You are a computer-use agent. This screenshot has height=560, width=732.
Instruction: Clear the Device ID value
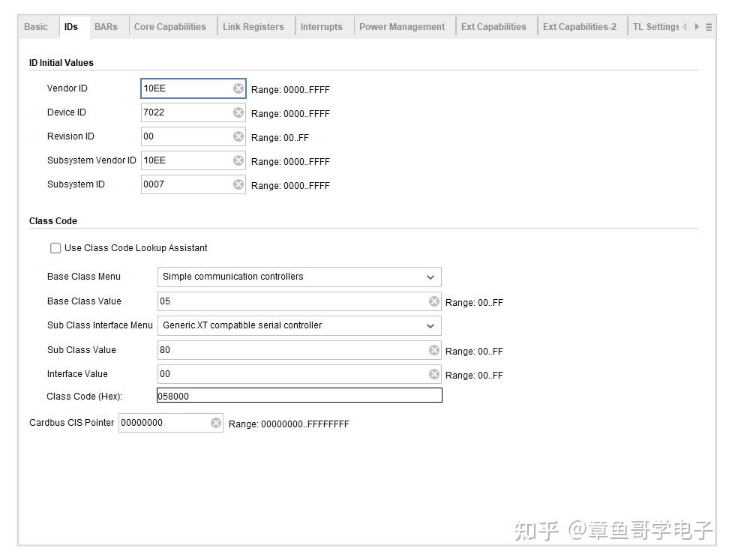pos(238,112)
